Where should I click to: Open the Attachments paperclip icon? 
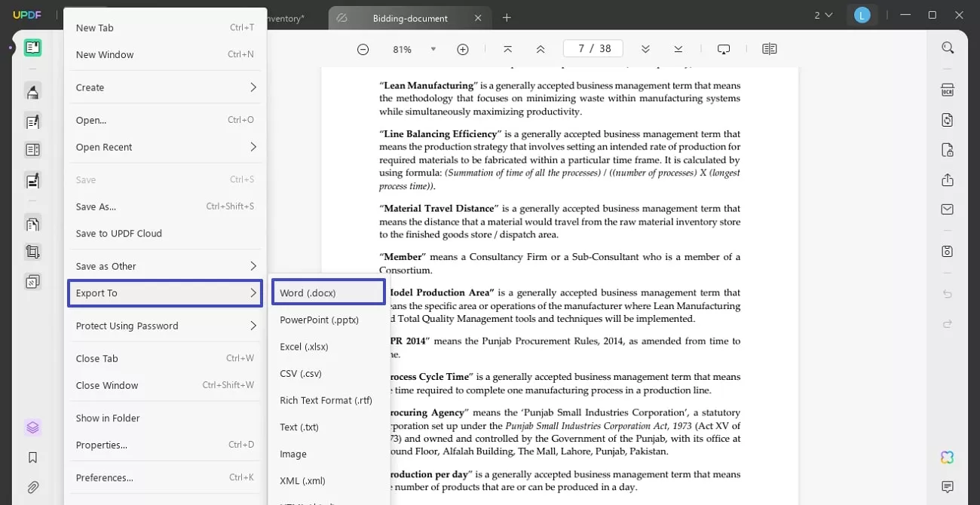coord(32,487)
